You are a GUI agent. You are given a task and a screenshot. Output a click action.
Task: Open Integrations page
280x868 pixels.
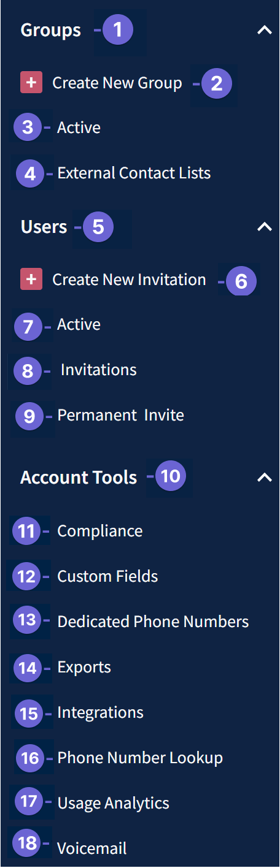point(100,712)
